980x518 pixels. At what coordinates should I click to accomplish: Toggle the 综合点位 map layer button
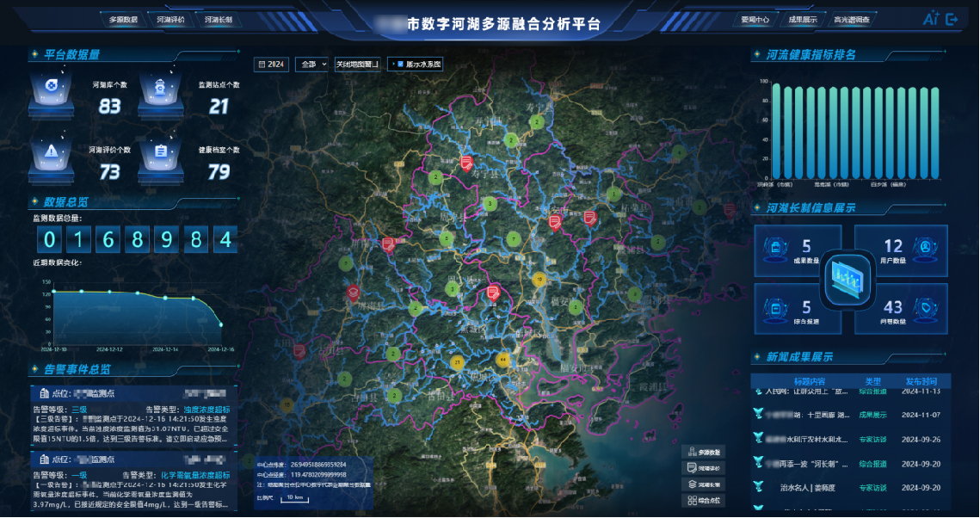pyautogui.click(x=706, y=499)
